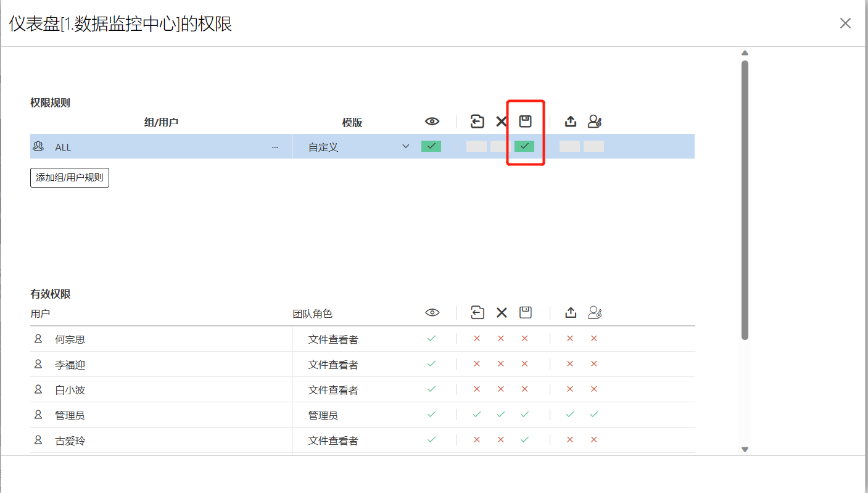Viewport: 868px width, 493px height.
Task: Click the user icon beside 古爱玲
Action: click(x=38, y=440)
